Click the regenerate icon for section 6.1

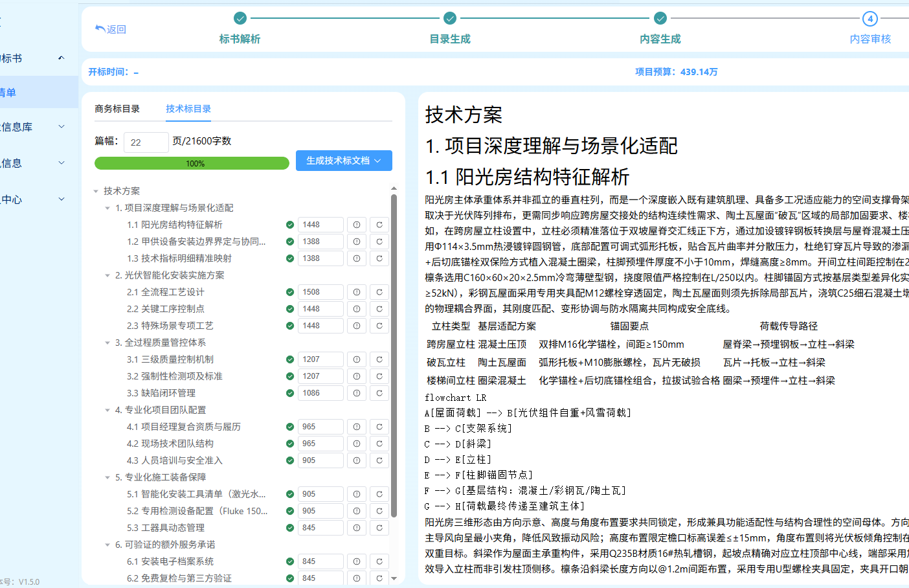coord(379,561)
